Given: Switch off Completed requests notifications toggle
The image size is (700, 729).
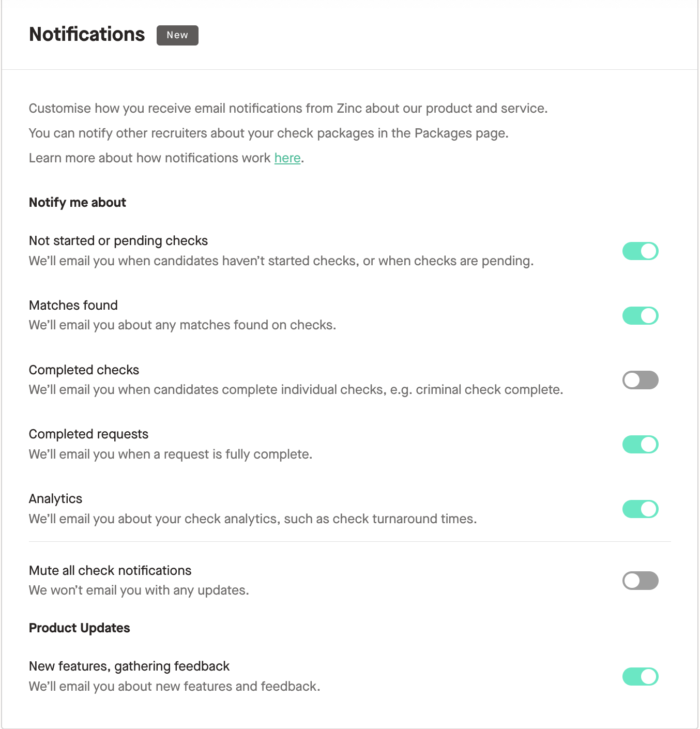Looking at the screenshot, I should click(640, 444).
